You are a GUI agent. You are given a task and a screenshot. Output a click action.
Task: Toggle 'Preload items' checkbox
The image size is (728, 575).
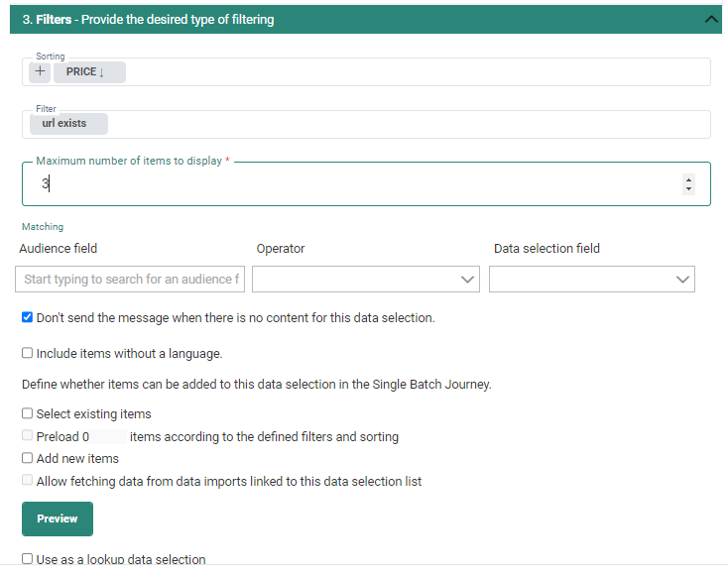click(x=28, y=436)
